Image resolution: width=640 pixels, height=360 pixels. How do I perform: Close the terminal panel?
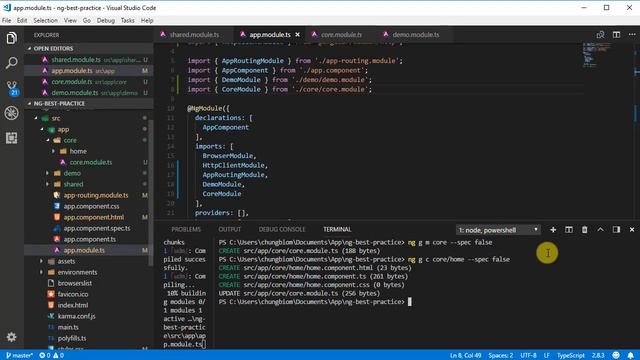[632, 230]
